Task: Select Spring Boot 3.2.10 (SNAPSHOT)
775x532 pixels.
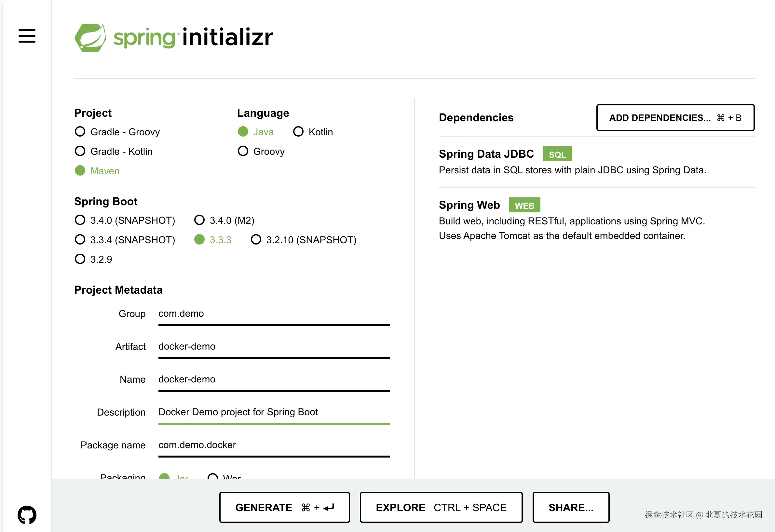Action: tap(256, 240)
